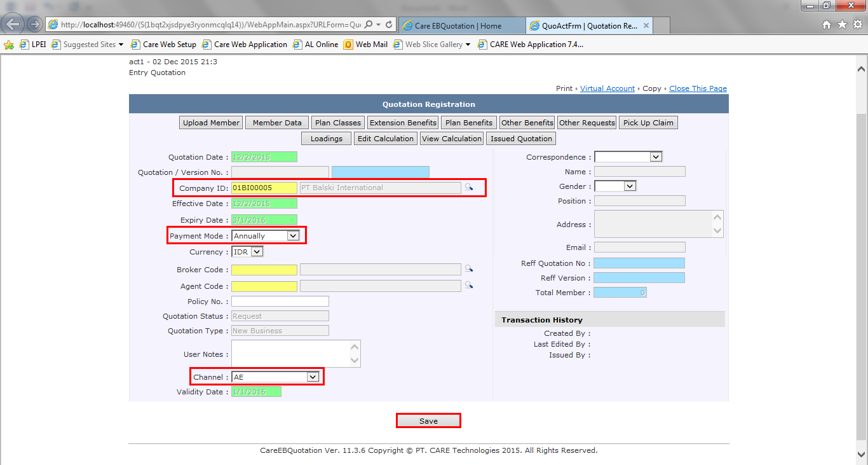Image resolution: width=868 pixels, height=465 pixels.
Task: Select the Gender dropdown
Action: [x=629, y=186]
